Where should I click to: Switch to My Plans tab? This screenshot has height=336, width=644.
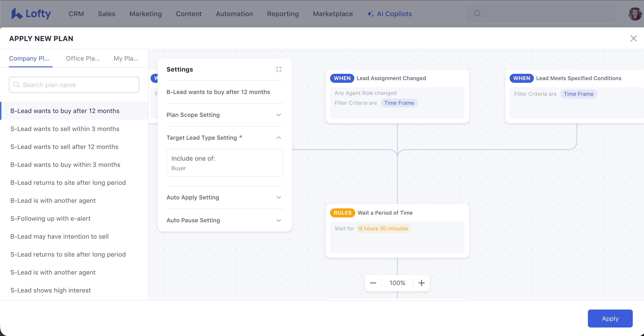[126, 58]
